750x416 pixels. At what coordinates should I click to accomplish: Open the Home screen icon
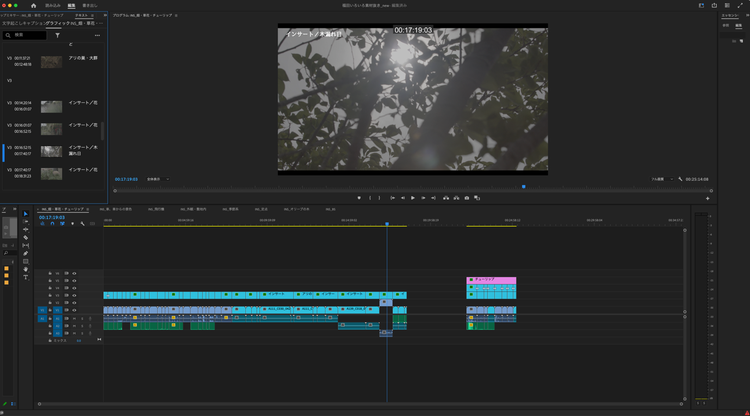click(x=33, y=6)
